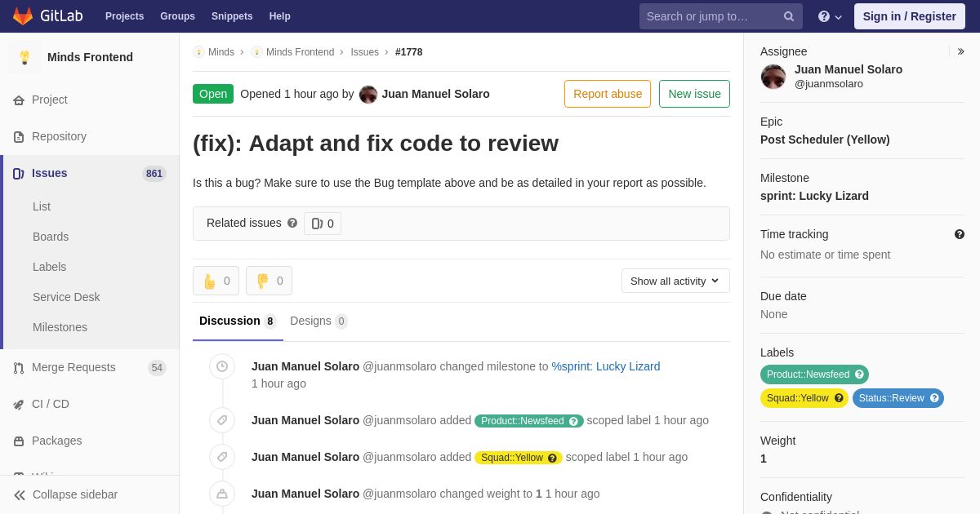Click the Related issues help icon
This screenshot has height=514, width=980.
tap(292, 223)
